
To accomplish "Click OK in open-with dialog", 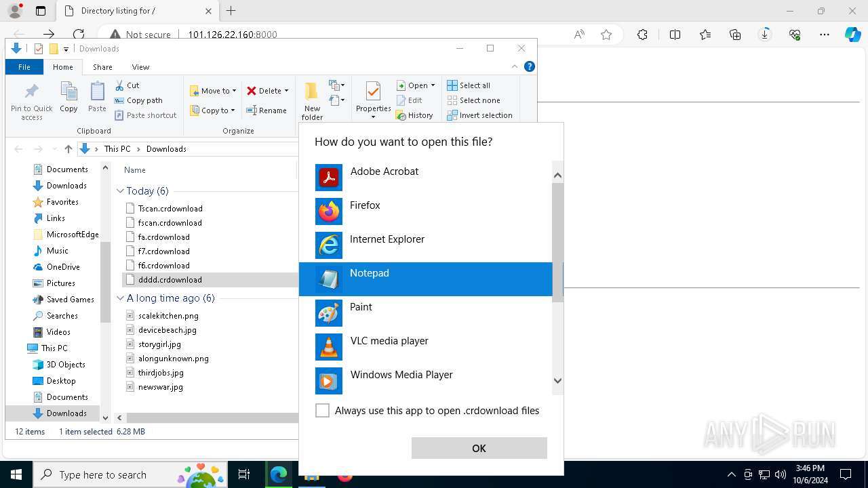I will coord(479,448).
